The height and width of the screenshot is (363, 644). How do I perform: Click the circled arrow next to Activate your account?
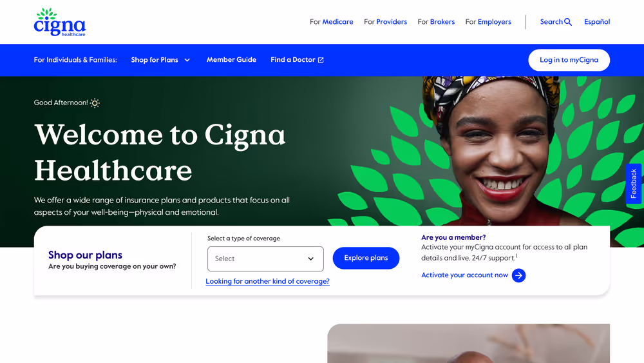(x=518, y=275)
